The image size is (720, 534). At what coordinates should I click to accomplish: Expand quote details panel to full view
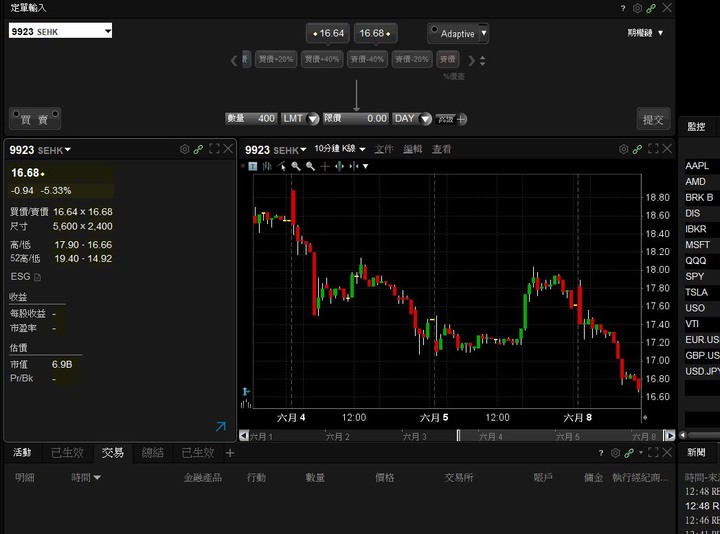tap(214, 149)
